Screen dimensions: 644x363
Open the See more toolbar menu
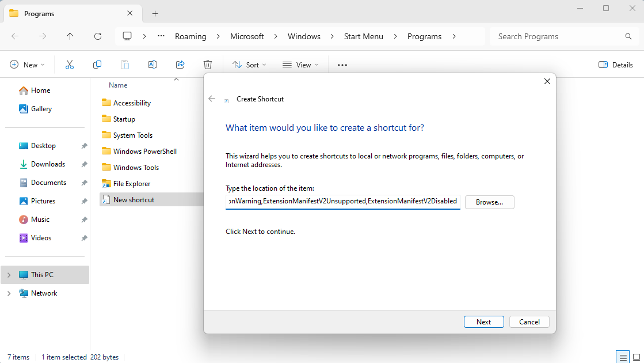[x=341, y=65]
